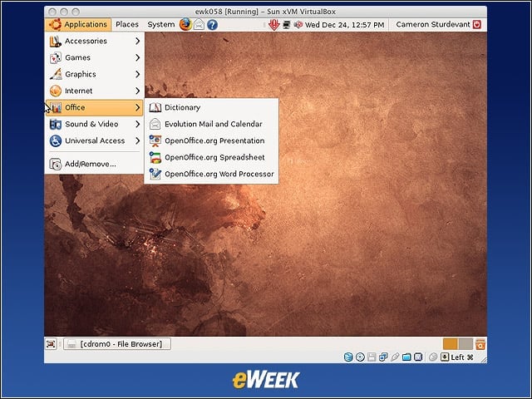
Task: Expand the Graphics submenu arrow
Action: pyautogui.click(x=137, y=74)
